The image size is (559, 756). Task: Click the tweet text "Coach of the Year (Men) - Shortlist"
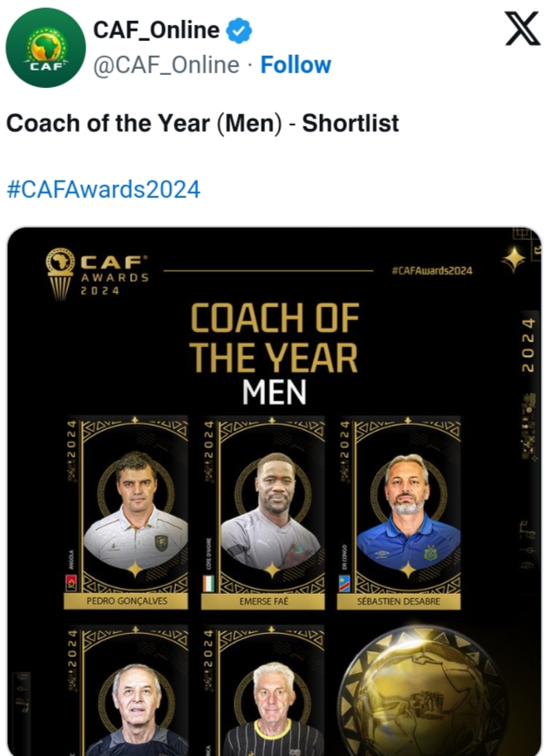pos(202,123)
